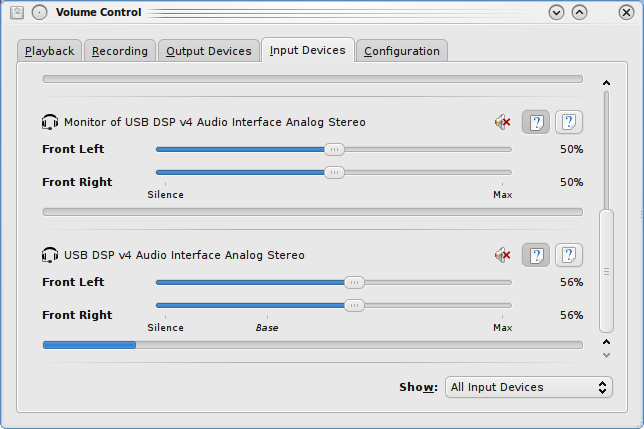Toggle lock channels for Monitor of USB DSP
Screen dimensions: 644x429
tap(536, 123)
